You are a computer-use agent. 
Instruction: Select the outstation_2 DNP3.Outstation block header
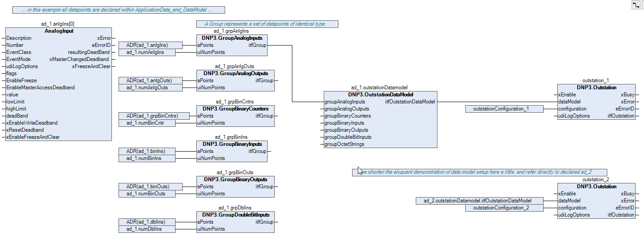(596, 187)
